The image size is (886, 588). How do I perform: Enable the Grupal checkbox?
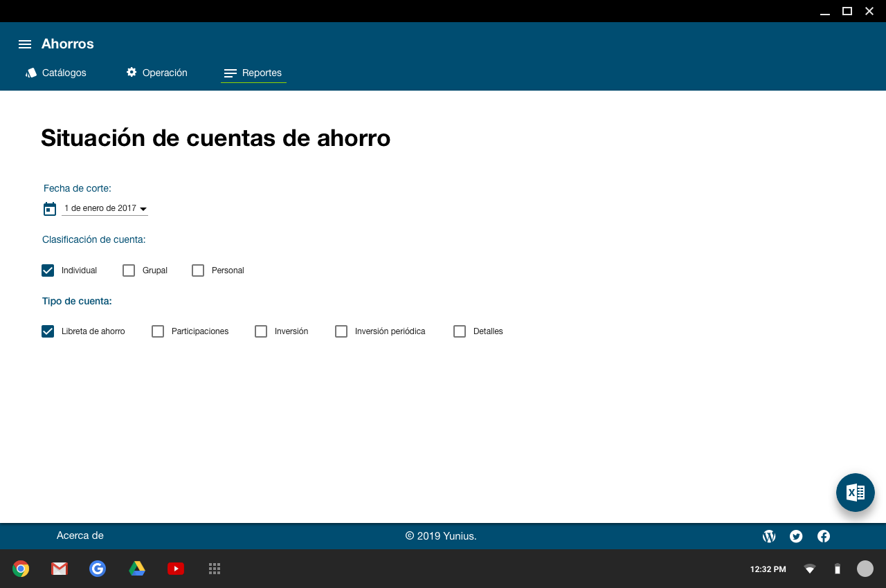pyautogui.click(x=129, y=270)
